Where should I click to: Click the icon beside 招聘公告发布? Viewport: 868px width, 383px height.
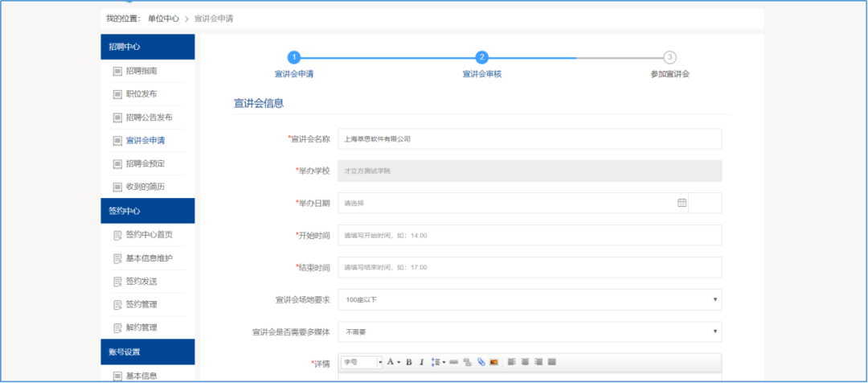pos(117,117)
